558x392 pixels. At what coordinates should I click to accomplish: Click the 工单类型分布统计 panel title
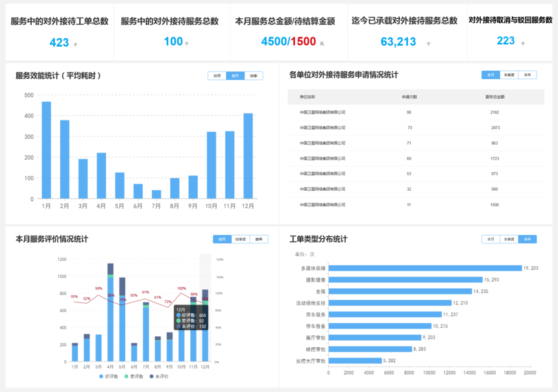tap(318, 239)
